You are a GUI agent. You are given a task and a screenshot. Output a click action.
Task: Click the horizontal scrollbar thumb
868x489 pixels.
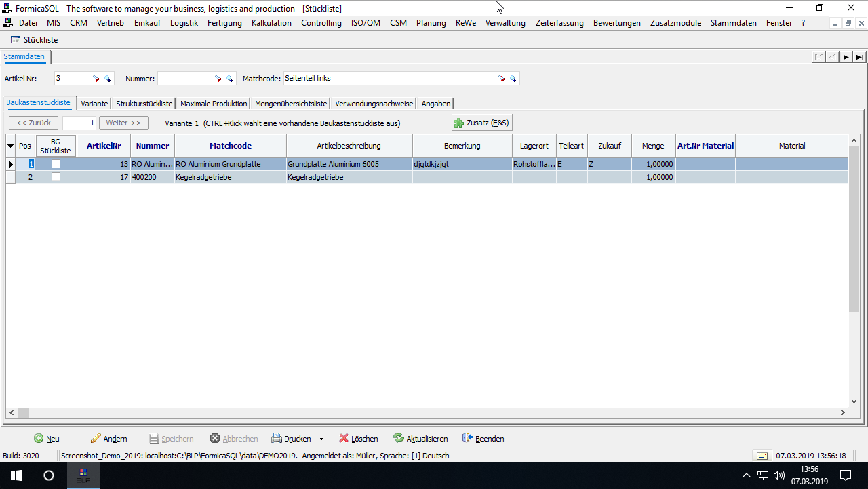coord(23,413)
